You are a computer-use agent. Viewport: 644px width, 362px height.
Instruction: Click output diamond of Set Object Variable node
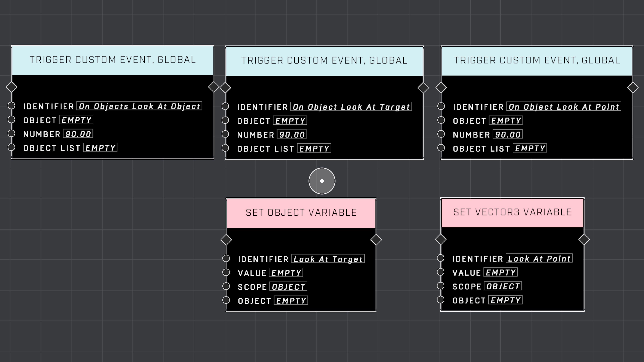[x=376, y=240]
